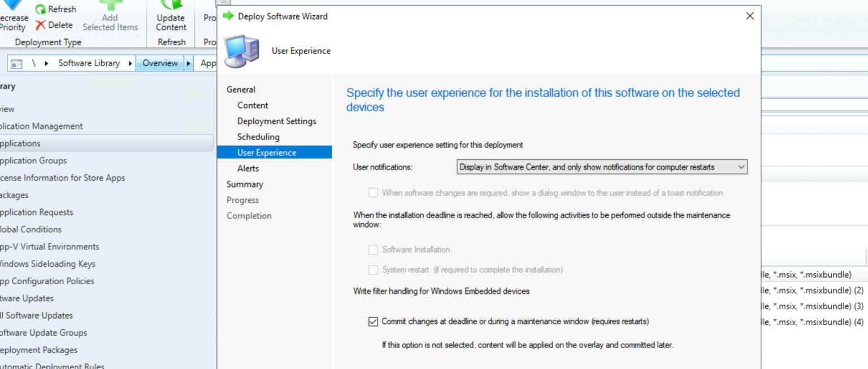Click the list row ending in (3)

[x=814, y=306]
